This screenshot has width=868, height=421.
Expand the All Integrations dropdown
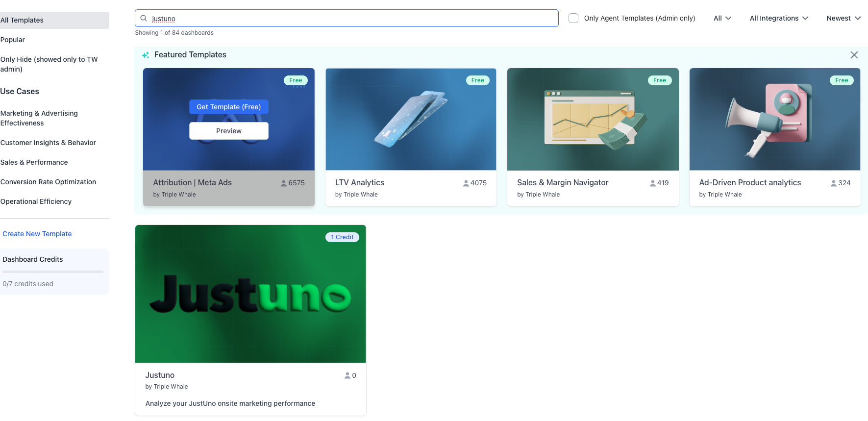[x=778, y=18]
